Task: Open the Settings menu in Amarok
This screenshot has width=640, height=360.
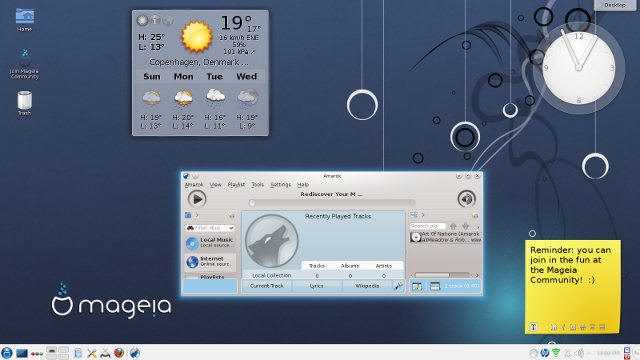Action: click(x=280, y=184)
